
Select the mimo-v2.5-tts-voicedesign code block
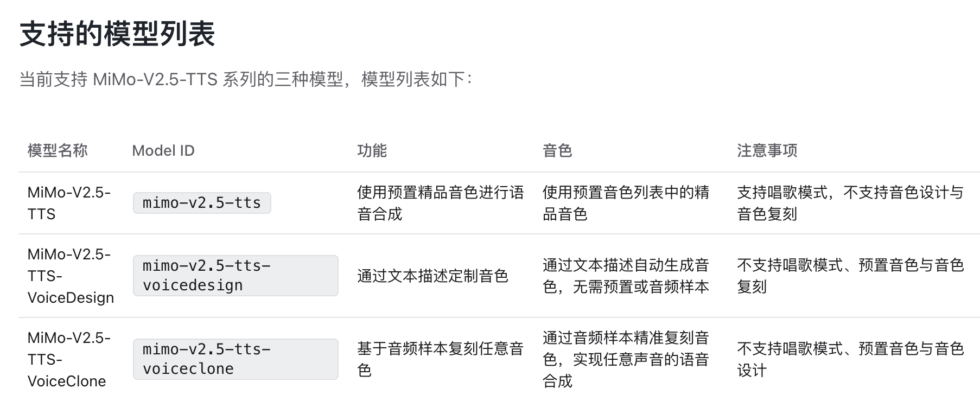pos(236,276)
